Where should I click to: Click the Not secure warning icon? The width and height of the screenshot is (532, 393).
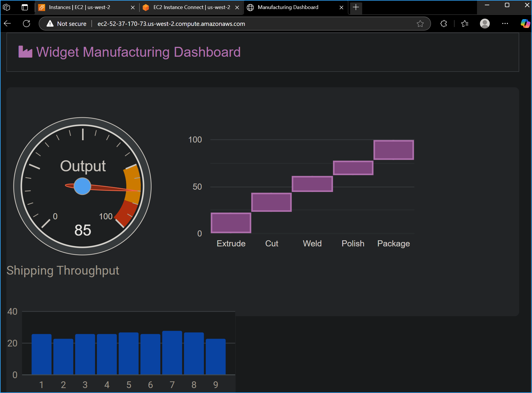50,24
